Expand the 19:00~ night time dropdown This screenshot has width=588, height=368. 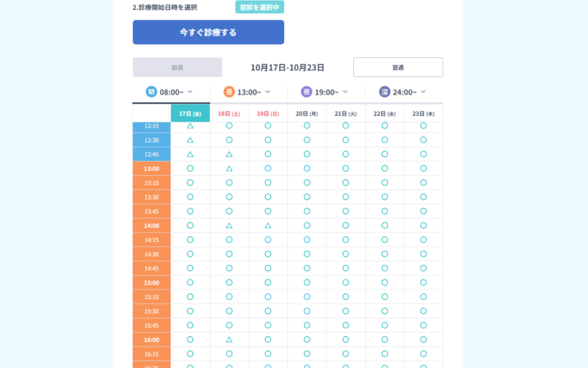point(346,92)
